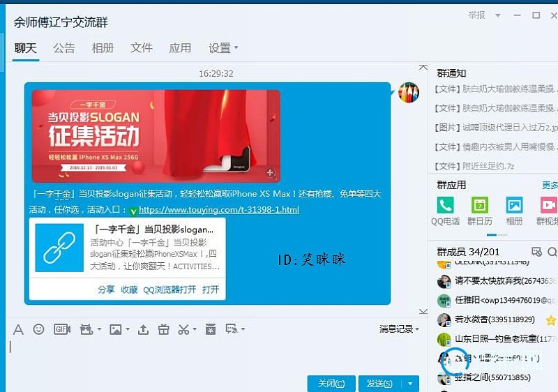Open dropdown arrow next to 举报
The height and width of the screenshot is (392, 558).
pos(498,15)
